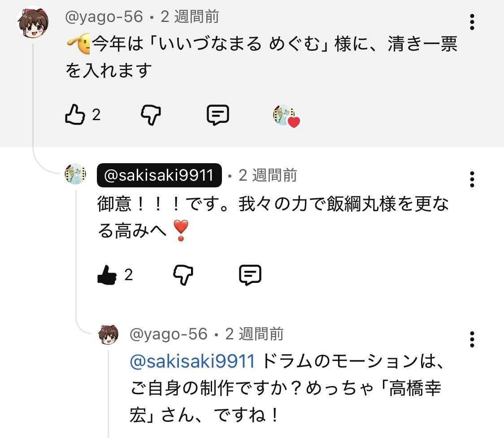Toggle like on the @sakisaki9911 reply
504x438 pixels.
click(107, 274)
